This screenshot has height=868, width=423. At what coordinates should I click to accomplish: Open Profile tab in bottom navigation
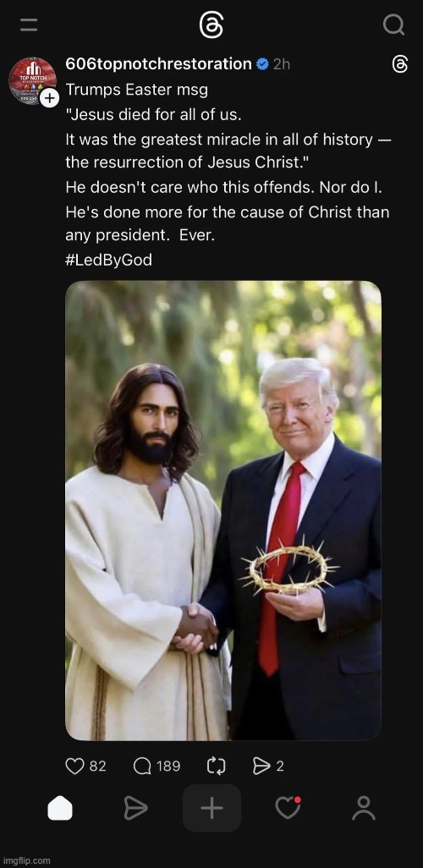364,808
